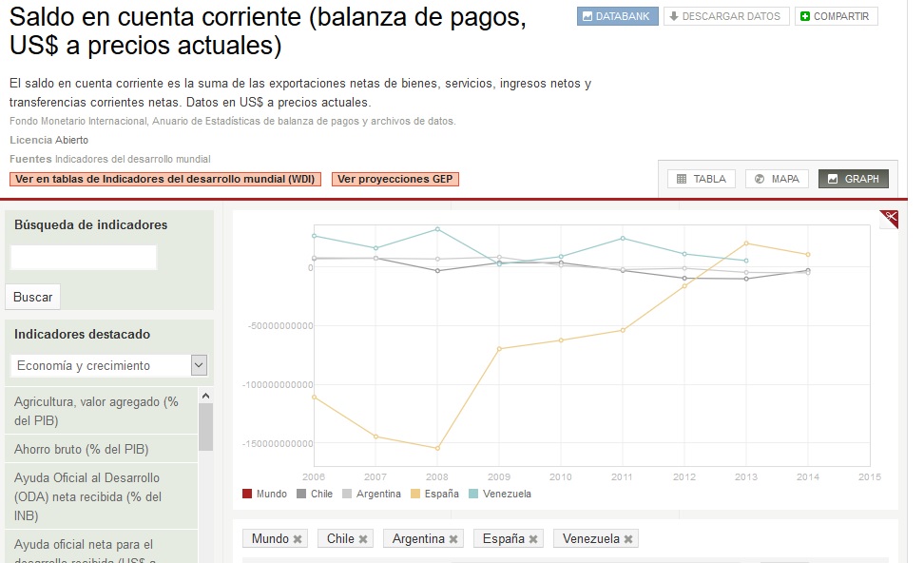The height and width of the screenshot is (563, 924).
Task: Switch to the Tabla view tab
Action: point(702,179)
